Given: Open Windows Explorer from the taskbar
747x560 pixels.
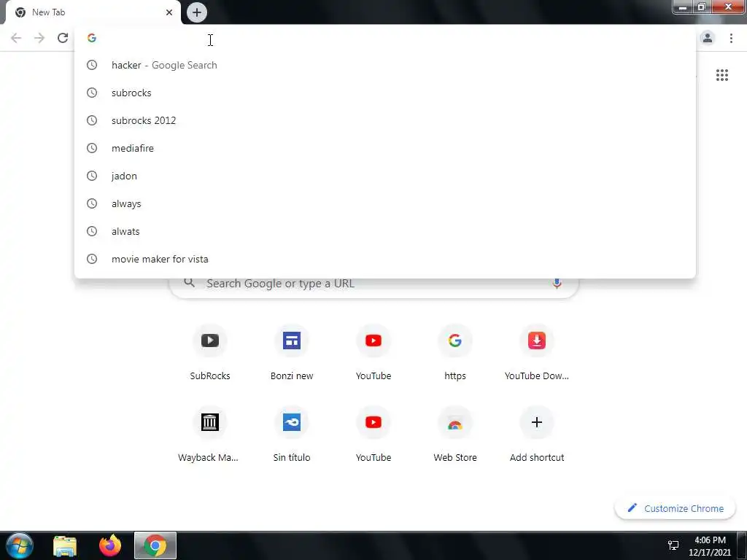Looking at the screenshot, I should pos(65,546).
